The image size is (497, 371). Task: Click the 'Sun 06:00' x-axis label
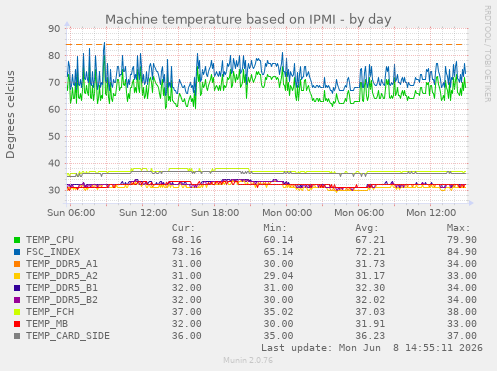pyautogui.click(x=71, y=213)
